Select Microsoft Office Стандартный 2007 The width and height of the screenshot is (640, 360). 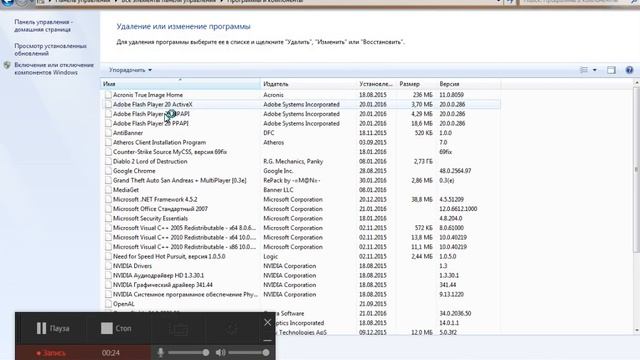300,209
